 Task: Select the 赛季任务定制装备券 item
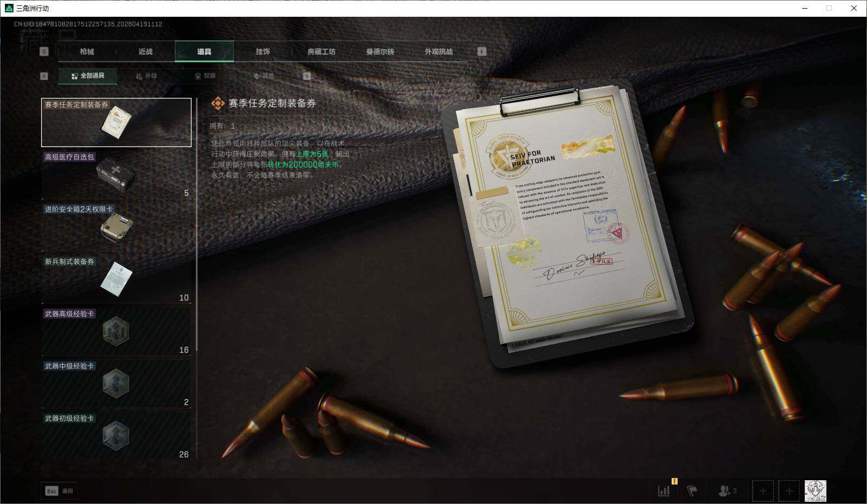click(116, 122)
